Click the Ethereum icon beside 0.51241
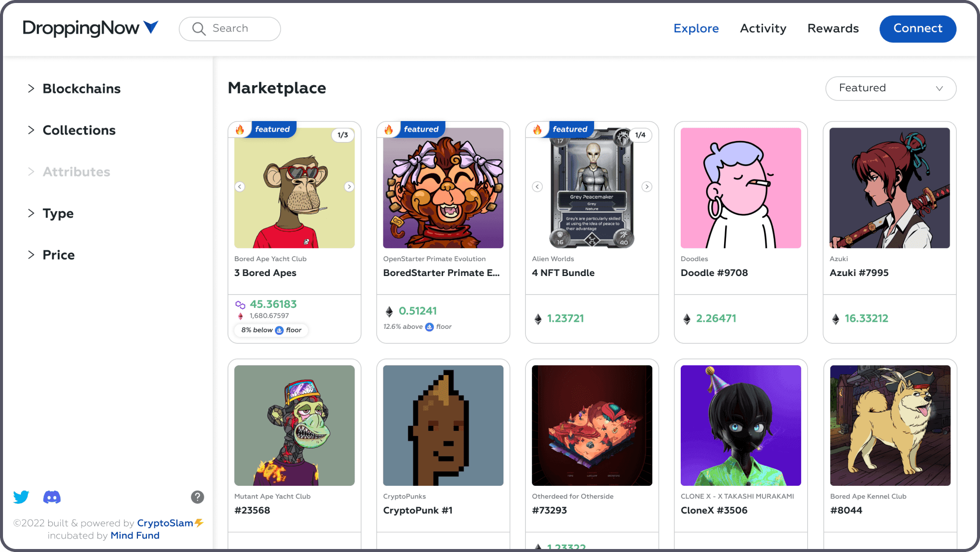980x552 pixels. click(389, 311)
